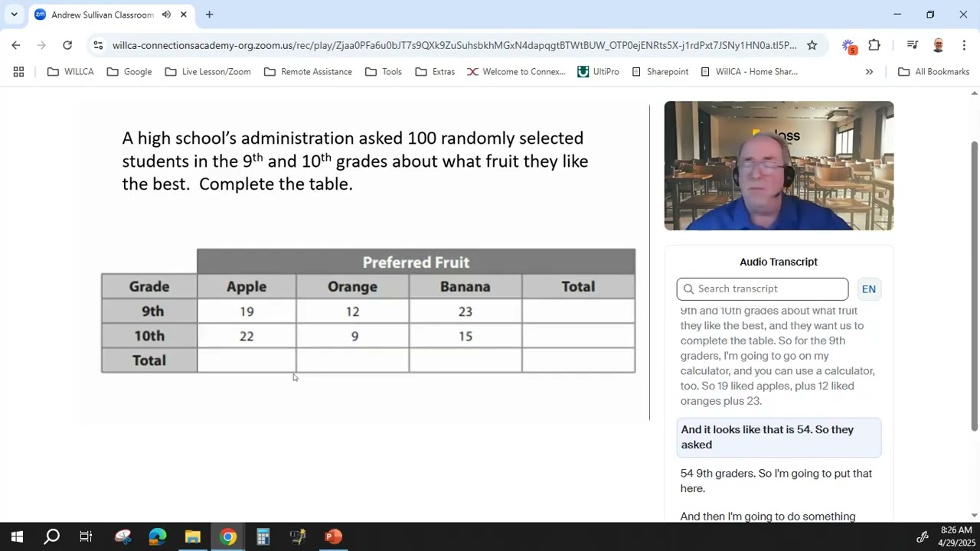This screenshot has height=551, width=980.
Task: Open the Google bookmark folder
Action: pyautogui.click(x=129, y=72)
